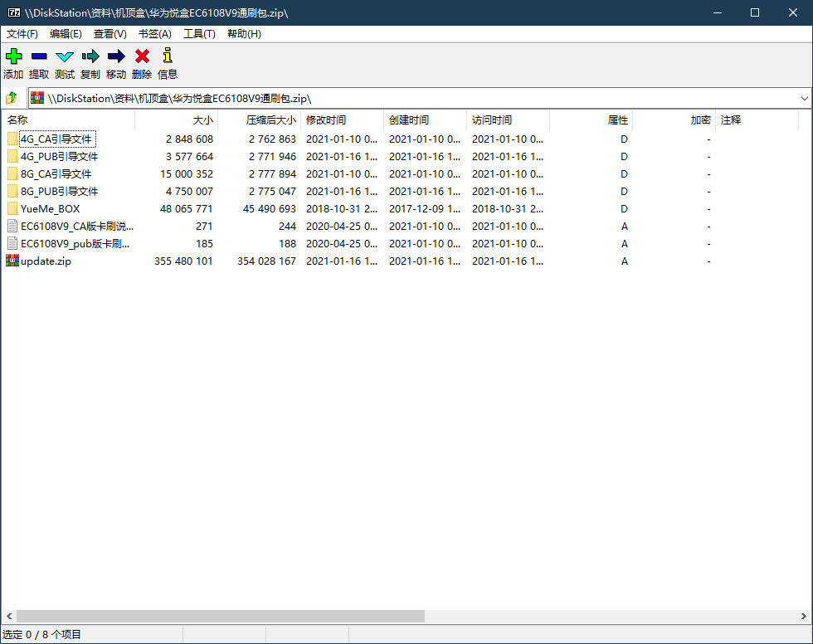
Task: Click the Copy (复制) arrow icon
Action: coord(90,56)
